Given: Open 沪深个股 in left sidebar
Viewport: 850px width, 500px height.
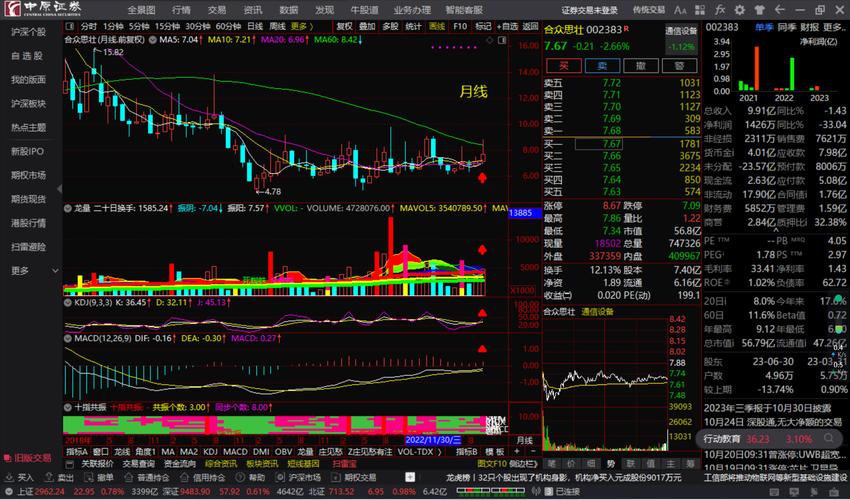Looking at the screenshot, I should 29,32.
